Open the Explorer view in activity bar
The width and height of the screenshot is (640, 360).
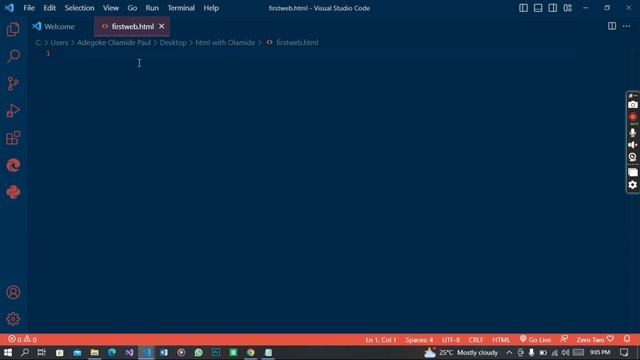click(x=13, y=29)
